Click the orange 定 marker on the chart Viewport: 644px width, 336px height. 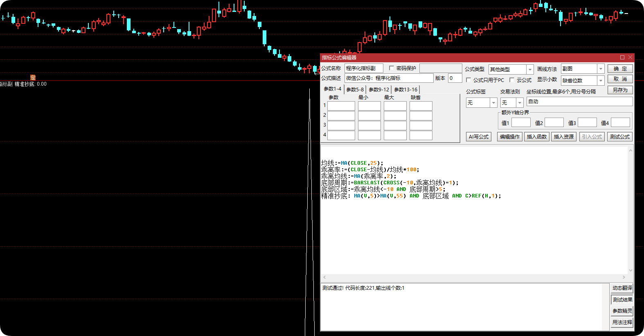click(x=33, y=77)
